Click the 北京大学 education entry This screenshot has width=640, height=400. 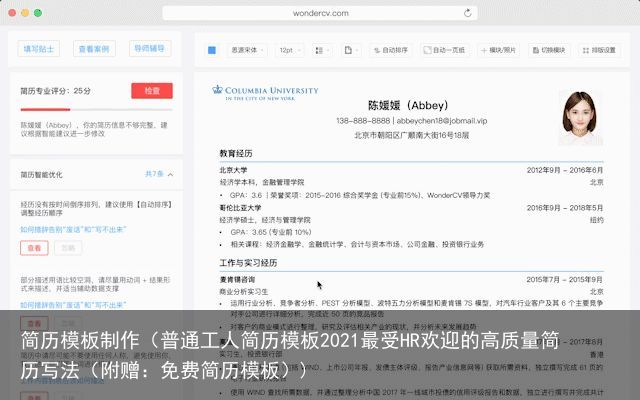click(233, 170)
